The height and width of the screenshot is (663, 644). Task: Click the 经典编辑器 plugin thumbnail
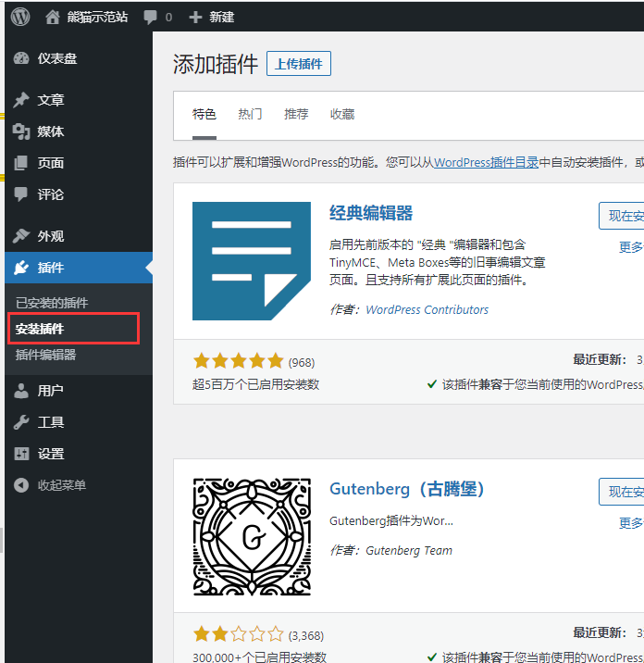point(252,261)
